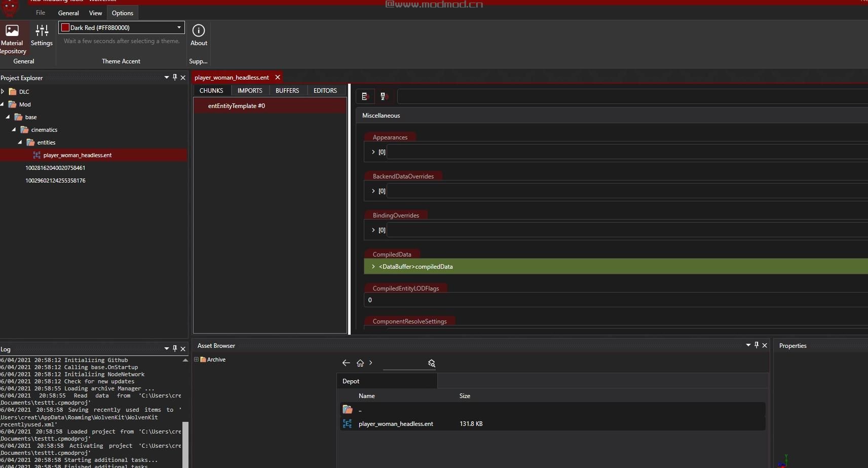
Task: Collapse the Mod folder
Action: click(x=3, y=104)
